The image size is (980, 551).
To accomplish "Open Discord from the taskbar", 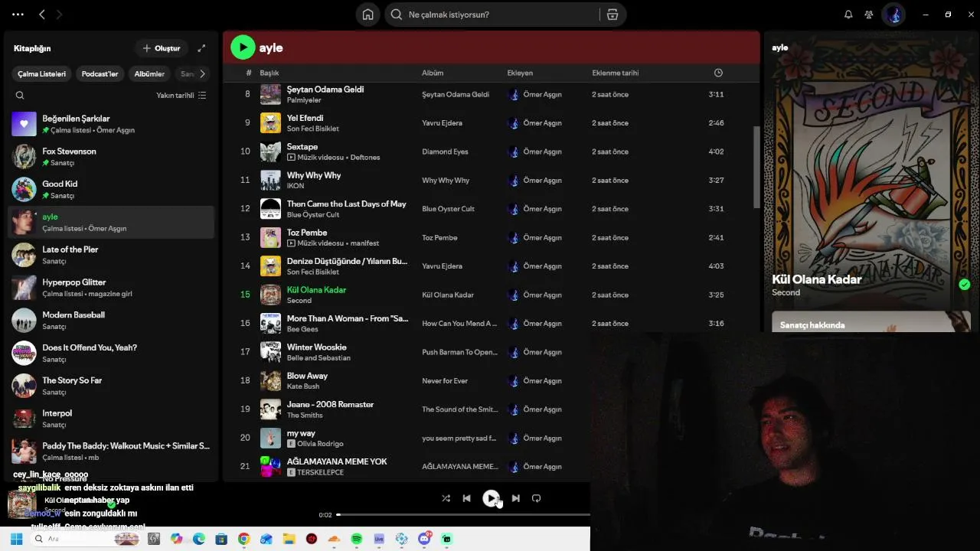I will click(425, 539).
